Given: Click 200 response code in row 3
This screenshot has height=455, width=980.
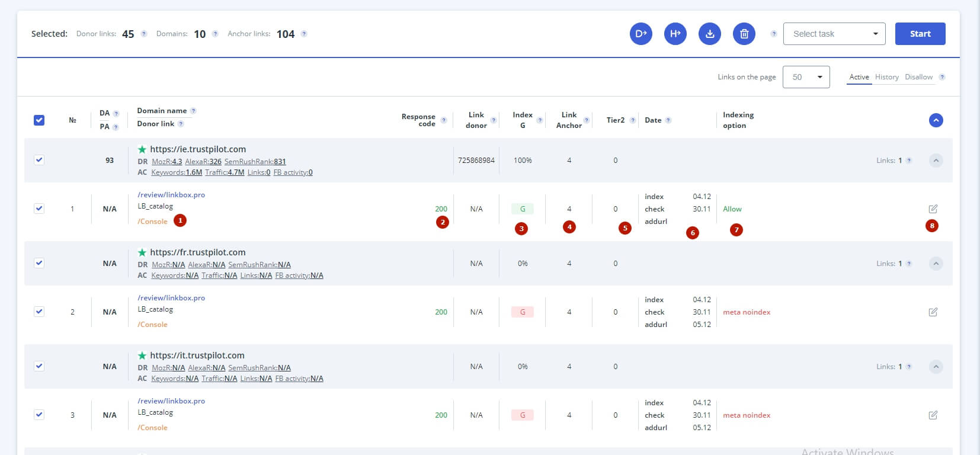Looking at the screenshot, I should 441,415.
